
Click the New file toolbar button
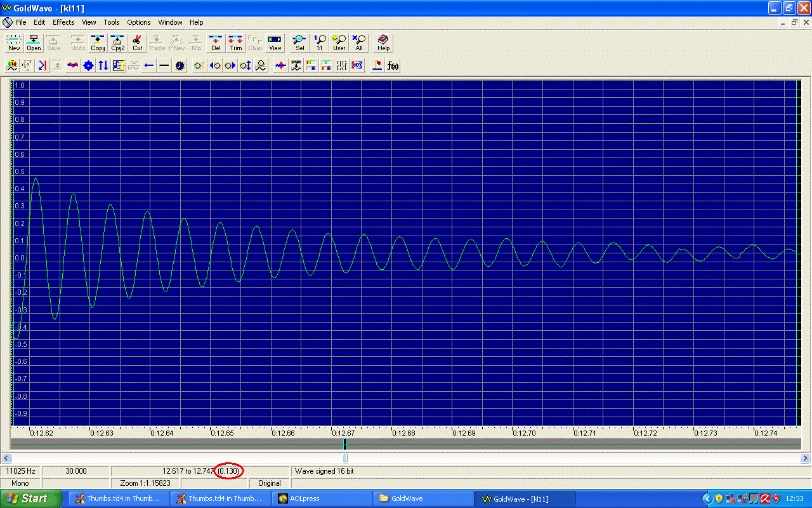click(x=14, y=43)
